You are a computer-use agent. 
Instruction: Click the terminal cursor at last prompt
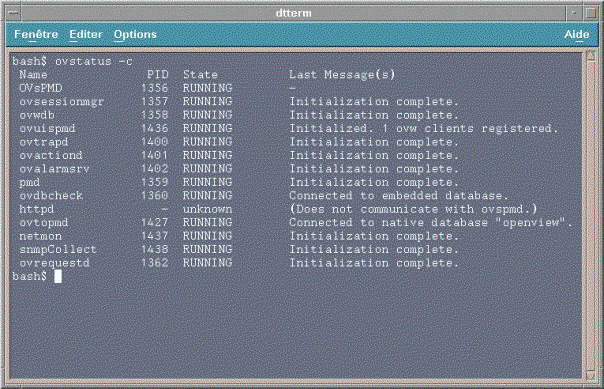tap(58, 277)
